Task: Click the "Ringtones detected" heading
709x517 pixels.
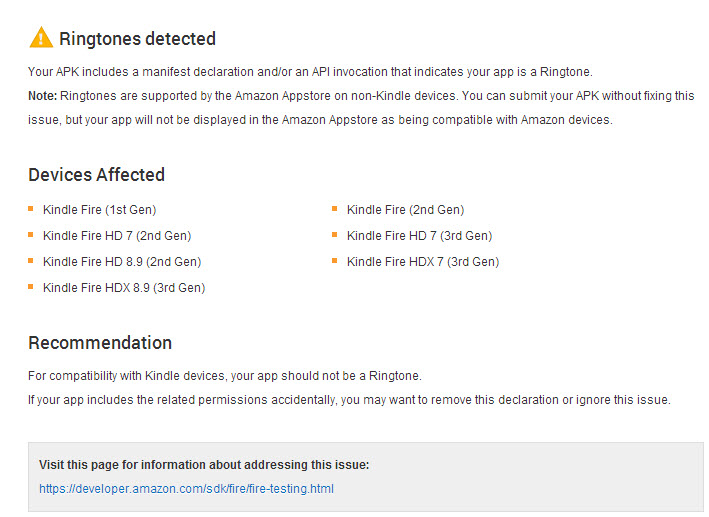Action: pos(137,39)
